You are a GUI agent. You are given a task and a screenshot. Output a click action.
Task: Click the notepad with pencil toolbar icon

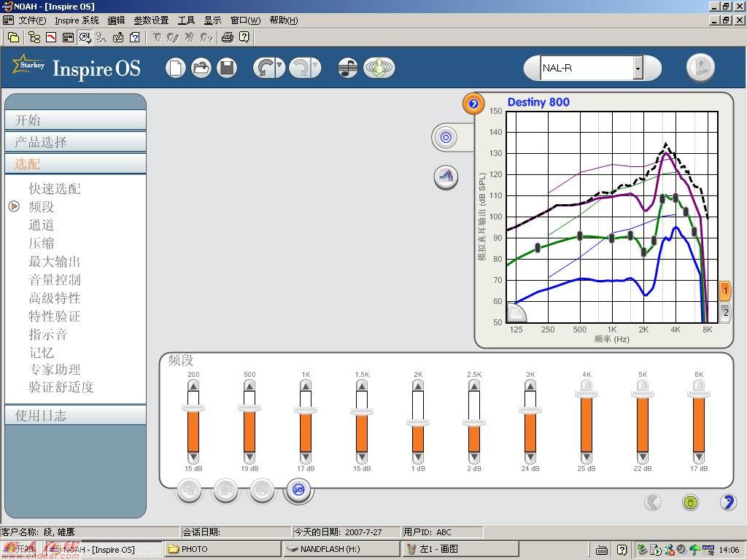118,37
